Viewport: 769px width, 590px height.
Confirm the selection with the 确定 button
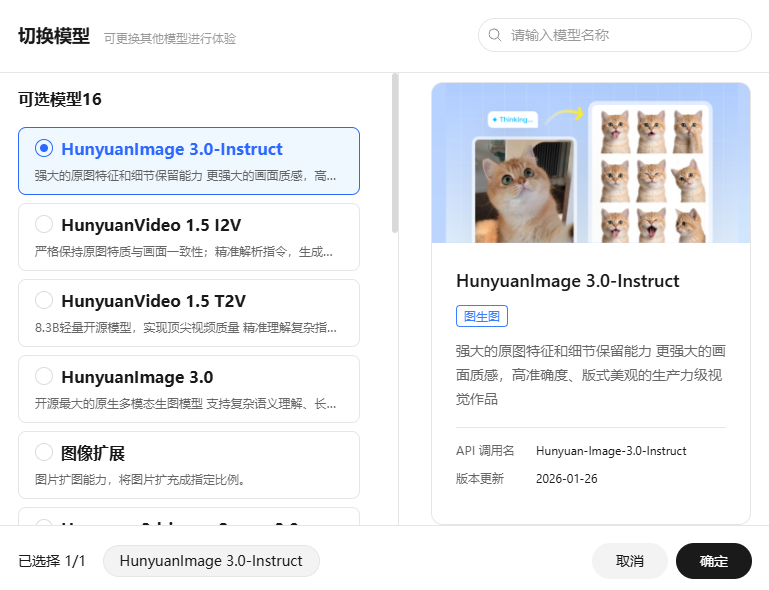tap(713, 561)
